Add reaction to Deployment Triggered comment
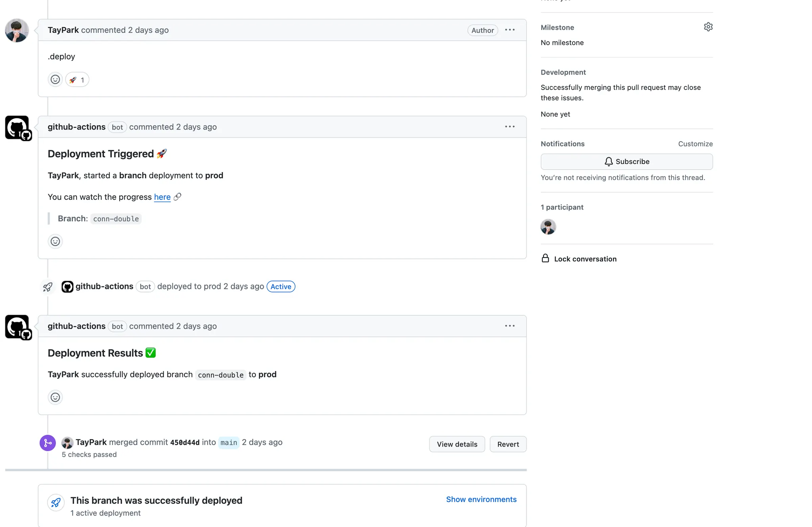The image size is (812, 527). coord(55,241)
